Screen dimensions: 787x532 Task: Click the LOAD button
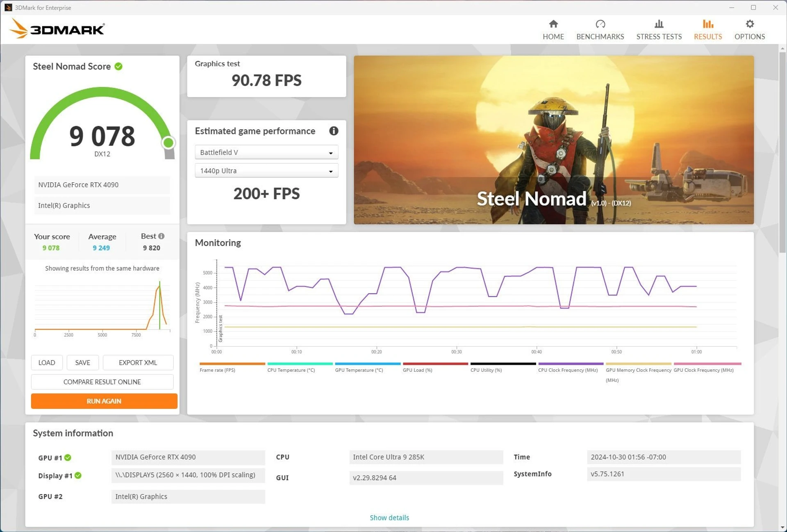pos(47,362)
